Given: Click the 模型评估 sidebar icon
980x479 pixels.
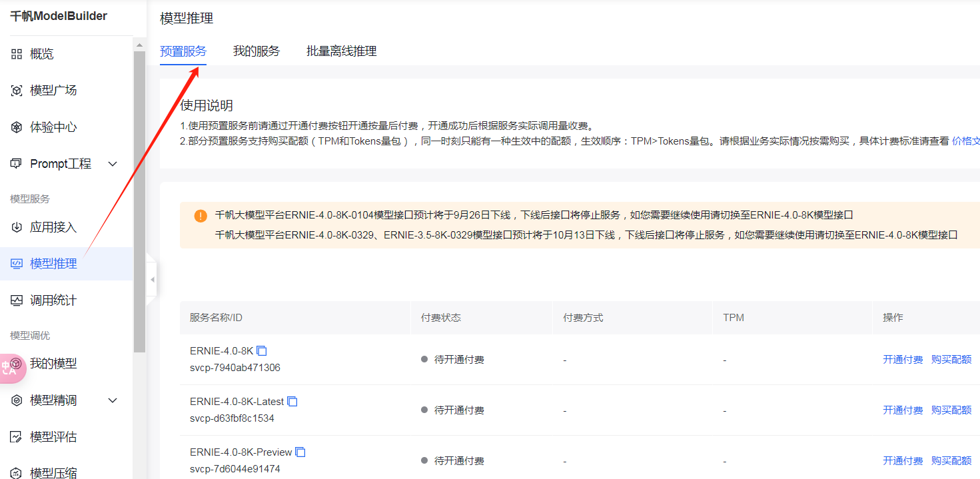Looking at the screenshot, I should (x=17, y=437).
